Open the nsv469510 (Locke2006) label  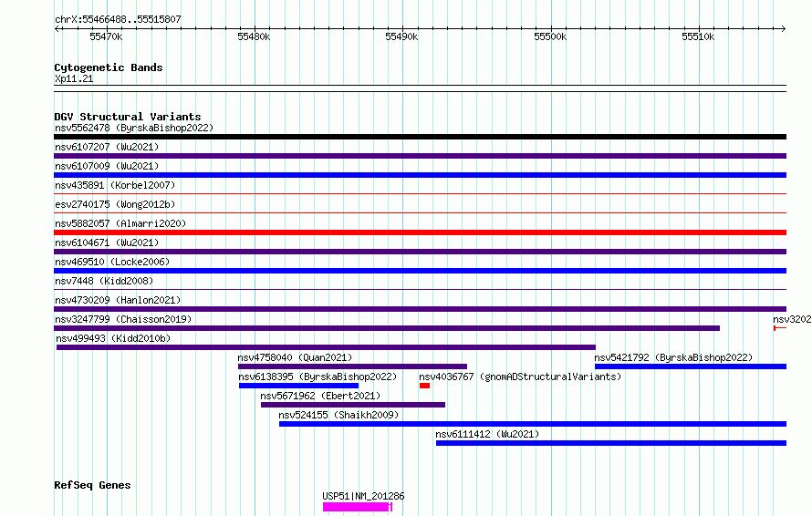112,262
